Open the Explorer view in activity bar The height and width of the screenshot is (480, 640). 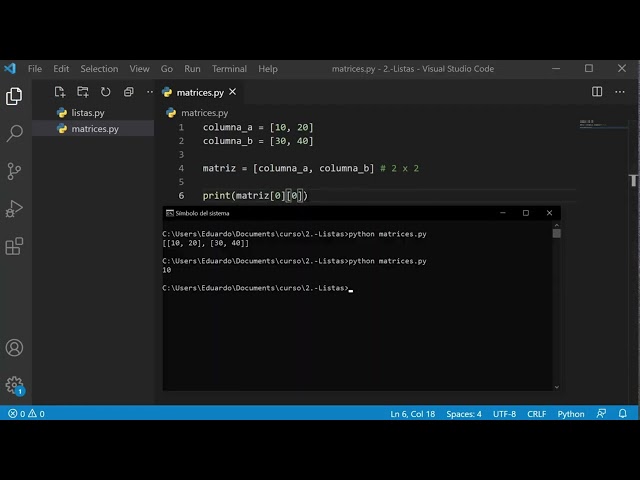click(x=14, y=96)
